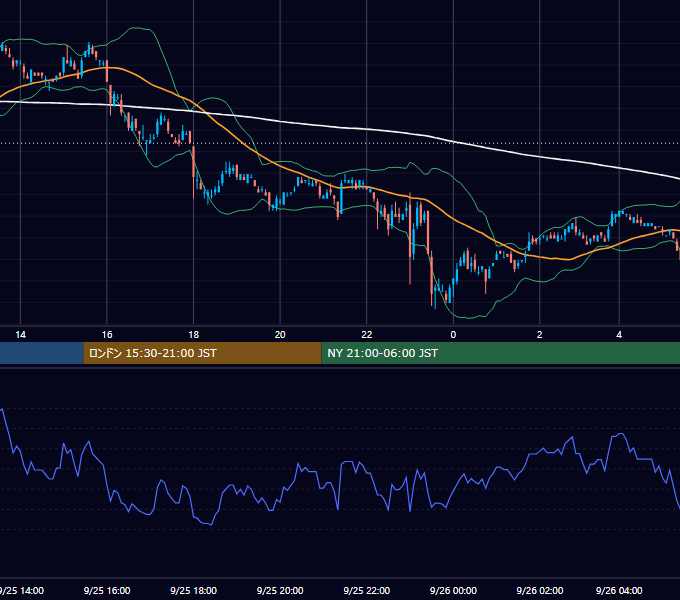
Task: Click the 9/25 14:00 time label
Action: (x=22, y=590)
